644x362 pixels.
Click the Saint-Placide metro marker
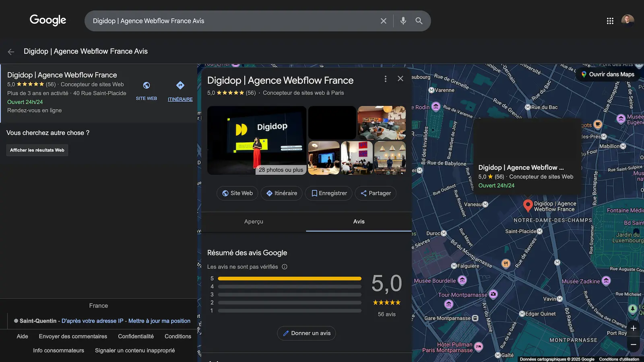[540, 231]
